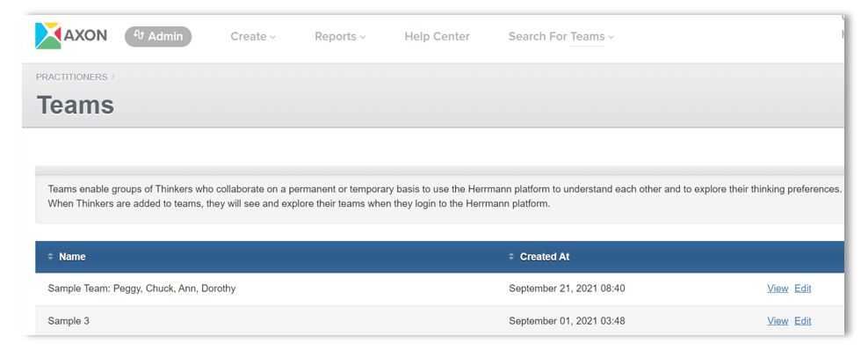Image resolution: width=868 pixels, height=358 pixels.
Task: Open the Search For Teams dropdown
Action: click(x=561, y=37)
